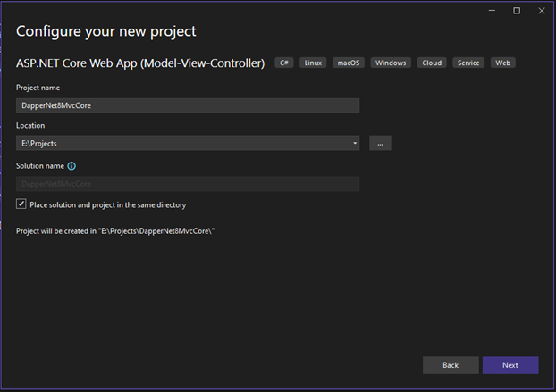Maximize the configure project dialog
Viewport: 556px width, 392px height.
(x=517, y=11)
